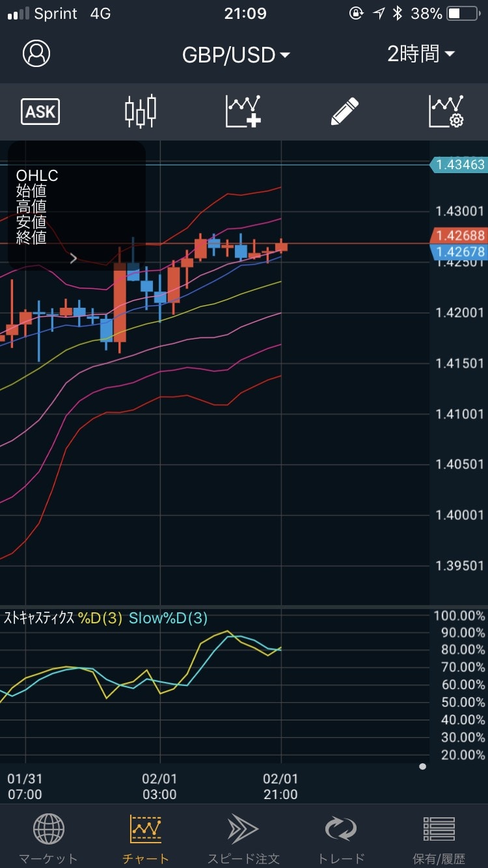Open the GBP/USD currency pair dropdown

[x=236, y=55]
